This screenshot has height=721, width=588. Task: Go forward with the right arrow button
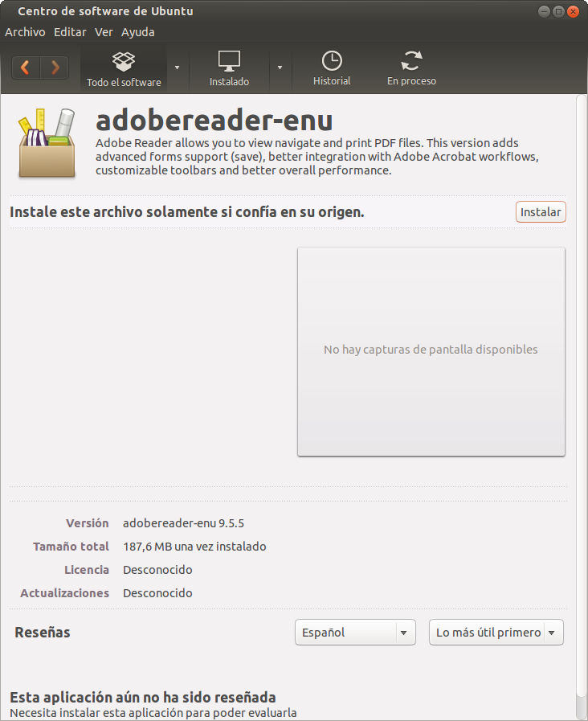point(55,68)
